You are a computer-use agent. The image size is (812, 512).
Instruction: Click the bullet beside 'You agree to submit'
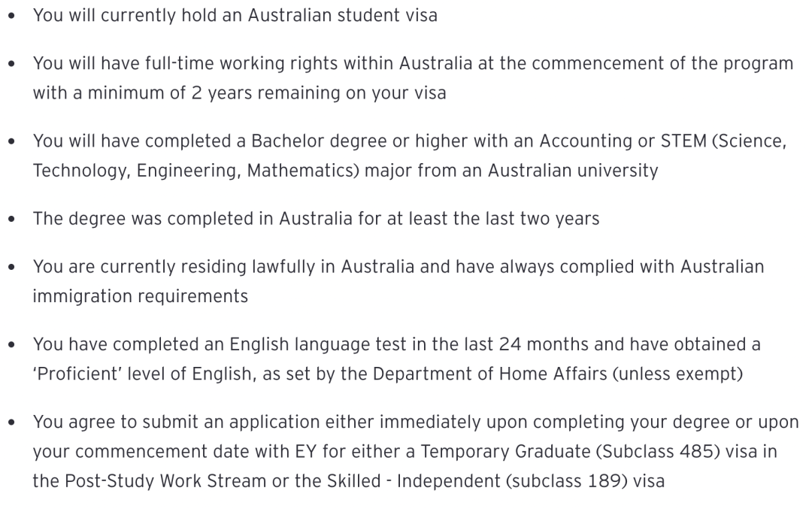pos(11,423)
